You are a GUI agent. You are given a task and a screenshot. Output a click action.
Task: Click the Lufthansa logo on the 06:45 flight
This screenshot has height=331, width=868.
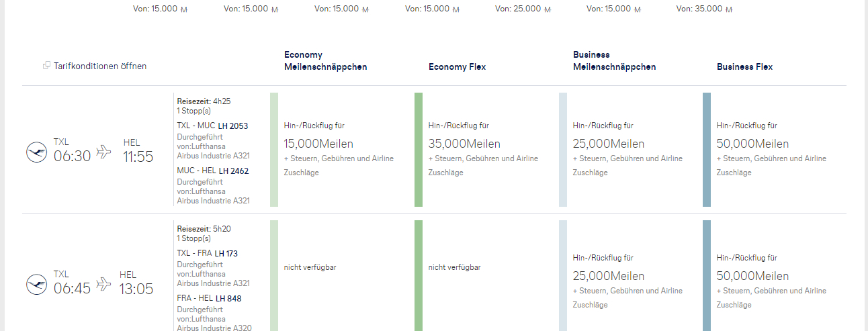[37, 285]
